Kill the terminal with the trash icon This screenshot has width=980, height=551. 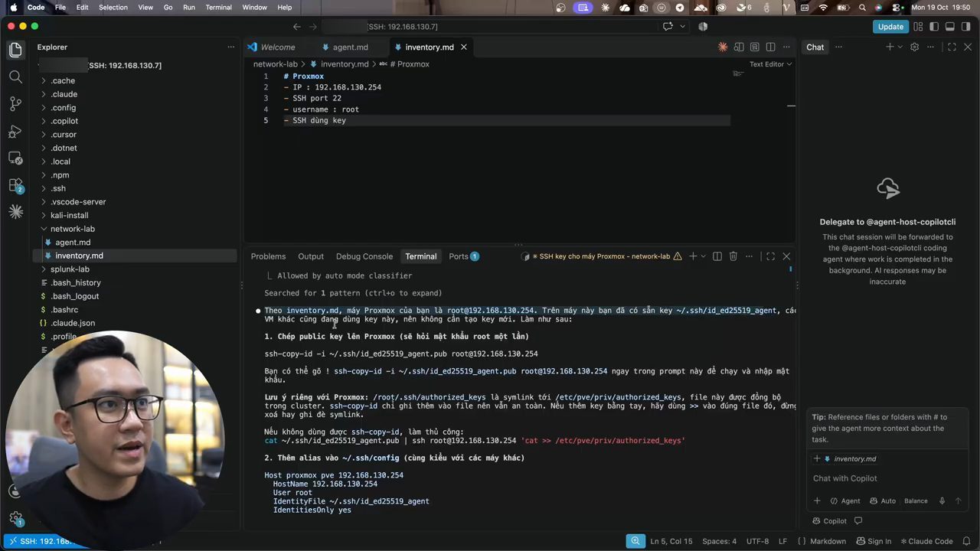733,256
